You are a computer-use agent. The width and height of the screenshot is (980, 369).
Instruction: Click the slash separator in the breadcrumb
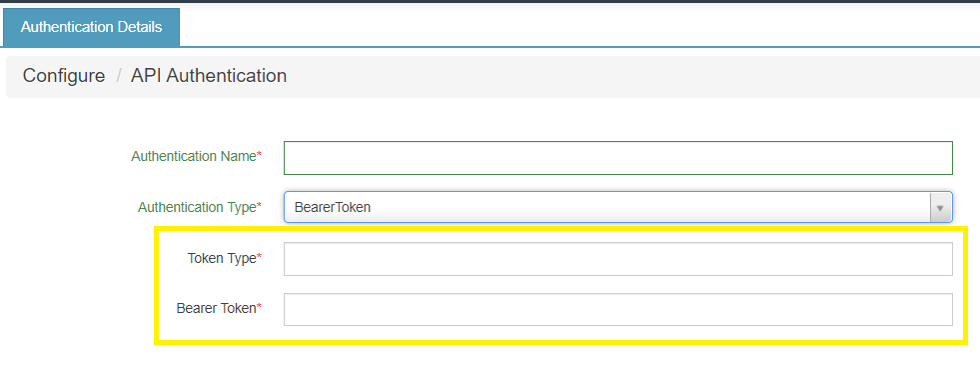[118, 76]
